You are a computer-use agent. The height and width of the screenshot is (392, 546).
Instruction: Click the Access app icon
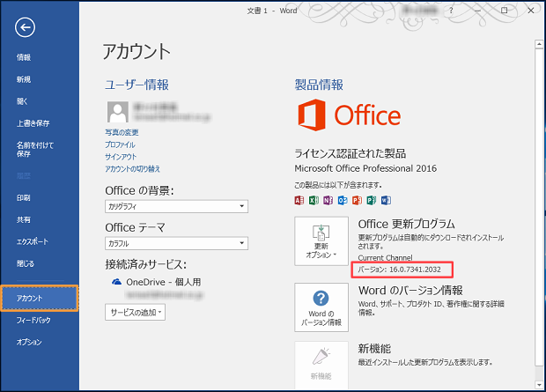tap(299, 200)
